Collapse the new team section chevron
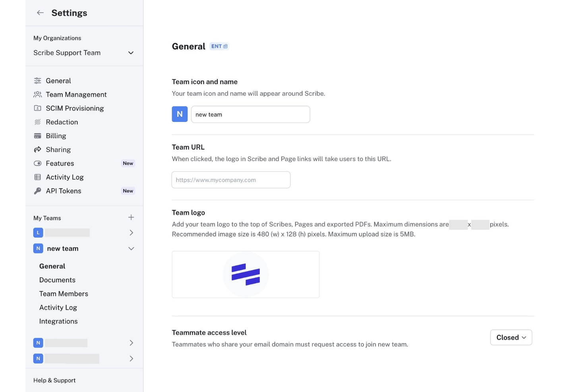The height and width of the screenshot is (392, 588). pos(131,249)
